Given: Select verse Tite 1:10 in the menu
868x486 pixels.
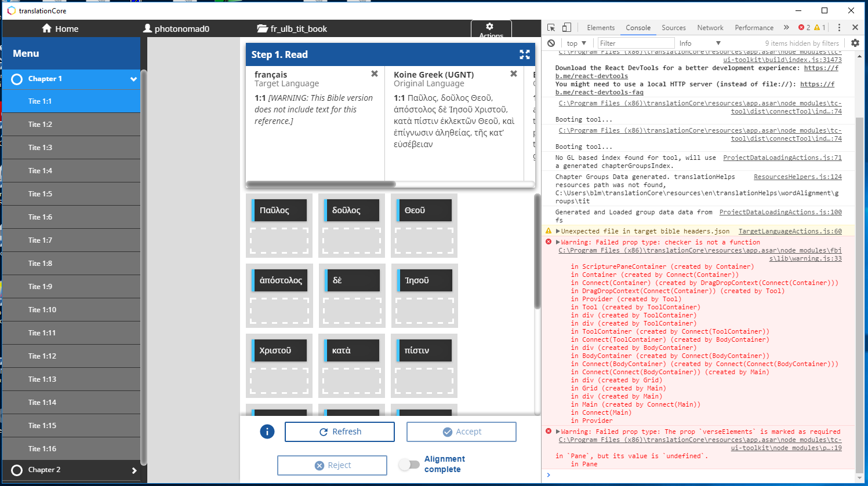Looking at the screenshot, I should pos(71,309).
